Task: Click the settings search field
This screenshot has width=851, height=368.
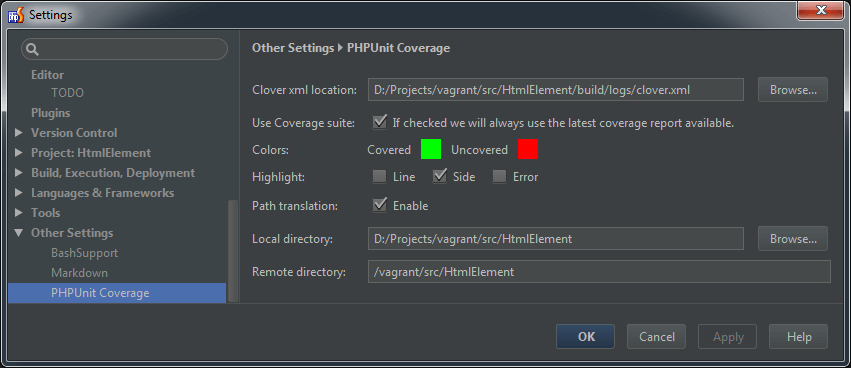Action: tap(124, 49)
